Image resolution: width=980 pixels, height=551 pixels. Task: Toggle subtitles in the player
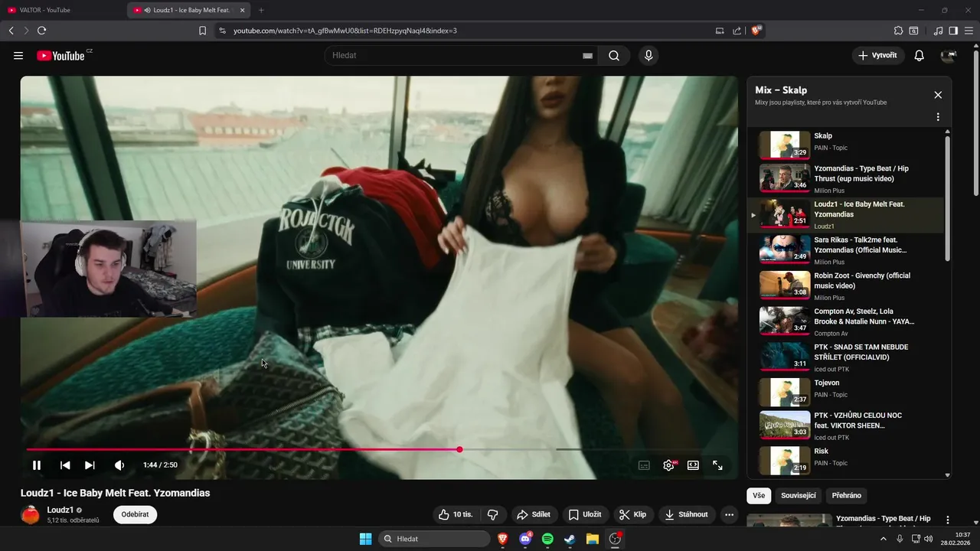pyautogui.click(x=645, y=465)
